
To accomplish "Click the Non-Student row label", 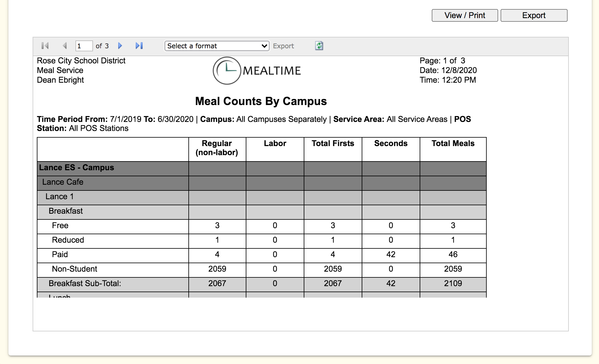I will 75,269.
